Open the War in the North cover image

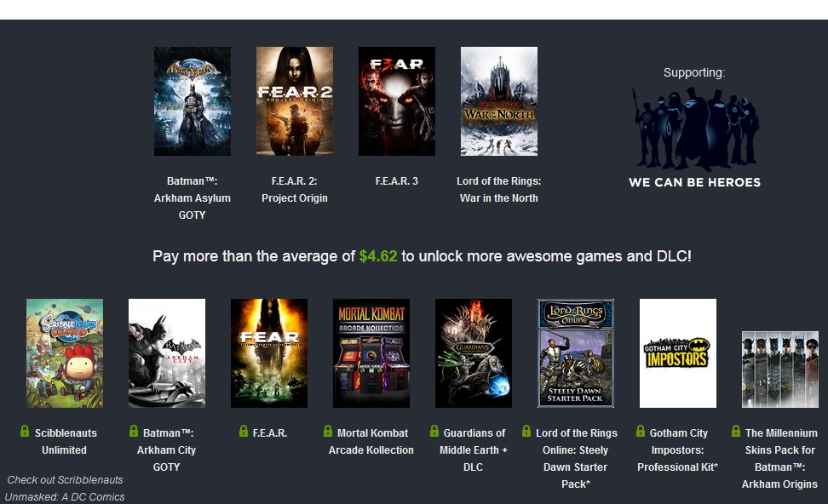[x=499, y=101]
